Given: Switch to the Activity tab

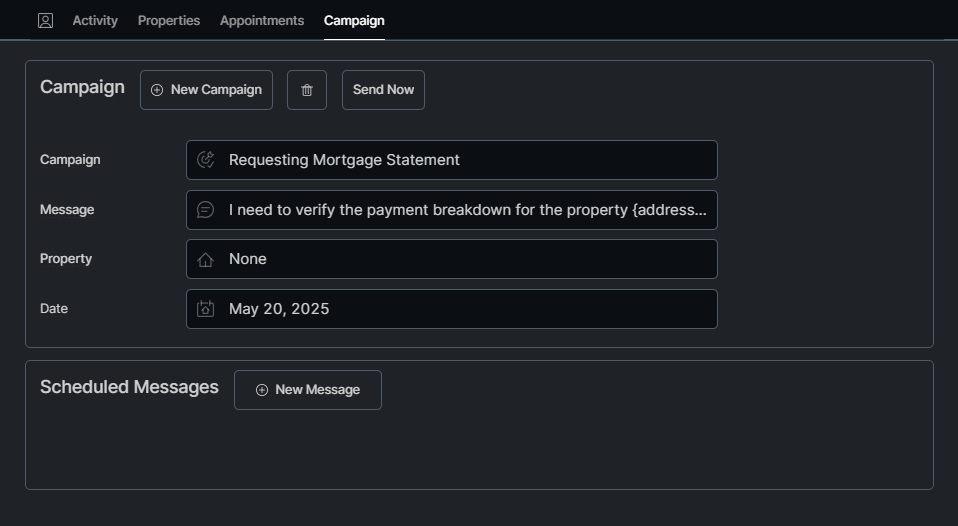Looking at the screenshot, I should (x=95, y=20).
